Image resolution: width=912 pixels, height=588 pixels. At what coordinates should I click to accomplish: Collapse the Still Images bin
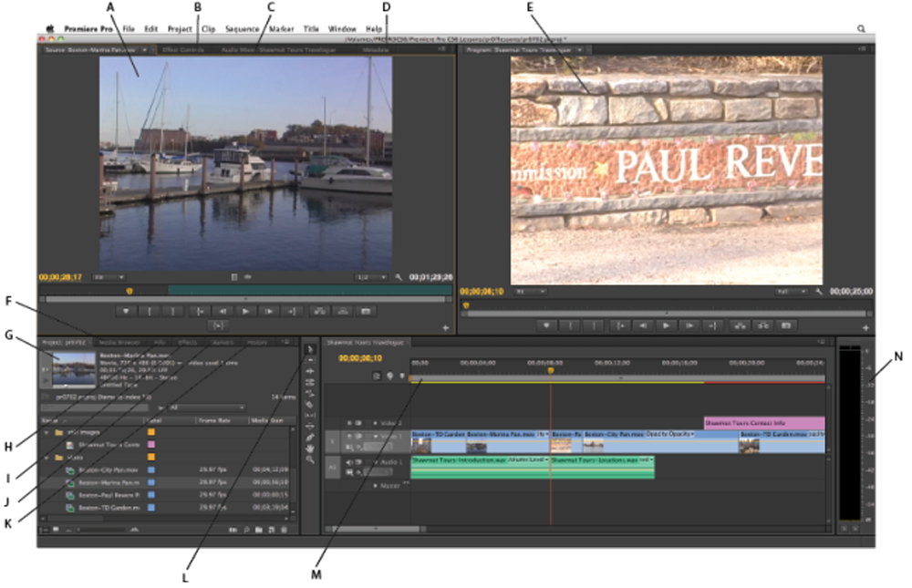coord(47,432)
